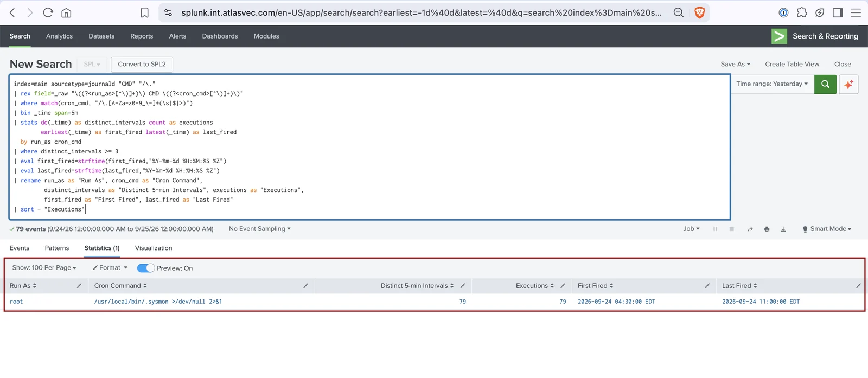Image resolution: width=868 pixels, height=378 pixels.
Task: Open the Modules nav item
Action: [x=266, y=36]
